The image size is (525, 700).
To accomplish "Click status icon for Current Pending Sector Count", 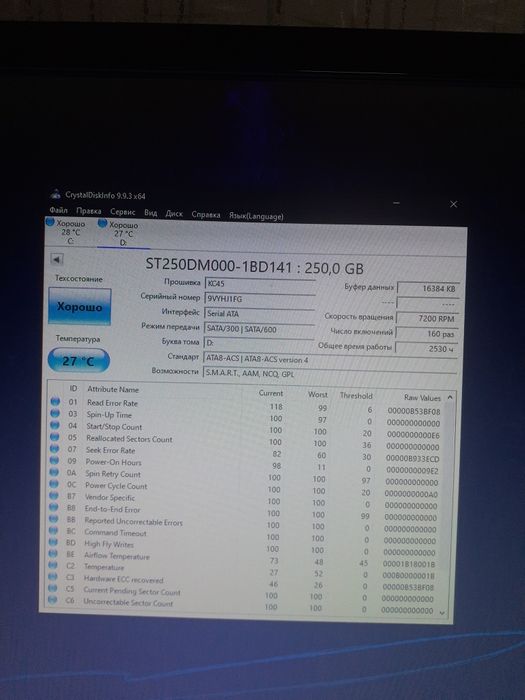I will tap(52, 588).
